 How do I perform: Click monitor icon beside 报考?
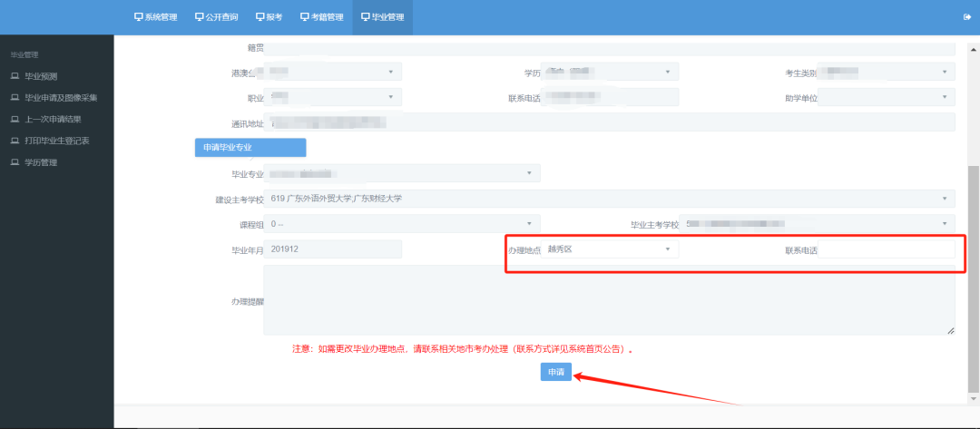coord(260,17)
